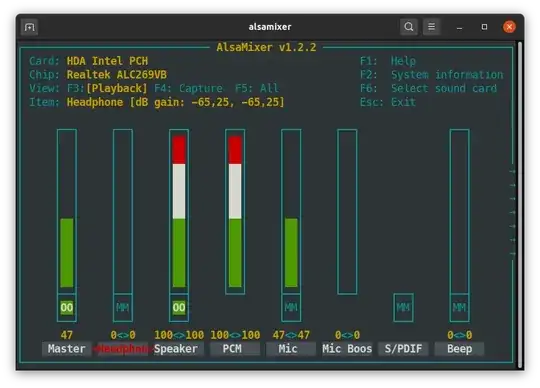The height and width of the screenshot is (388, 540).
Task: Select the Beep channel label
Action: [x=459, y=349]
